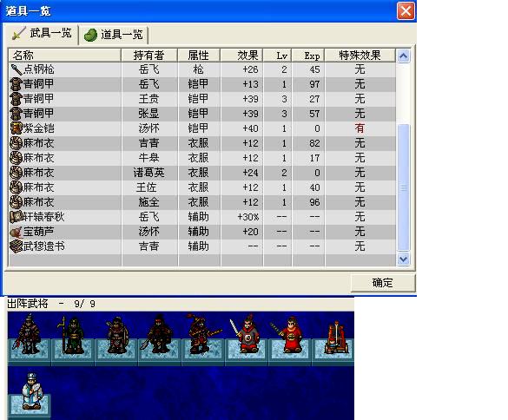Click the 宝葫芦 gourd icon
The height and width of the screenshot is (420, 508).
tap(16, 232)
